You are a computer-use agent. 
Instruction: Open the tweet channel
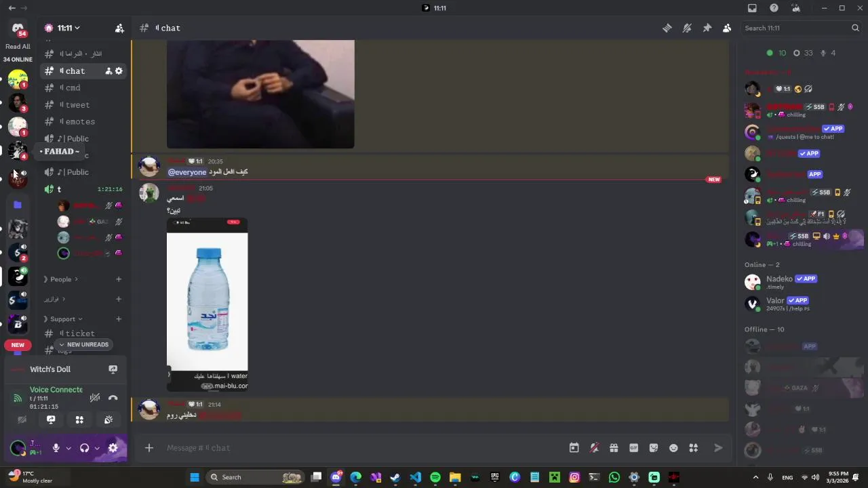[x=77, y=105]
